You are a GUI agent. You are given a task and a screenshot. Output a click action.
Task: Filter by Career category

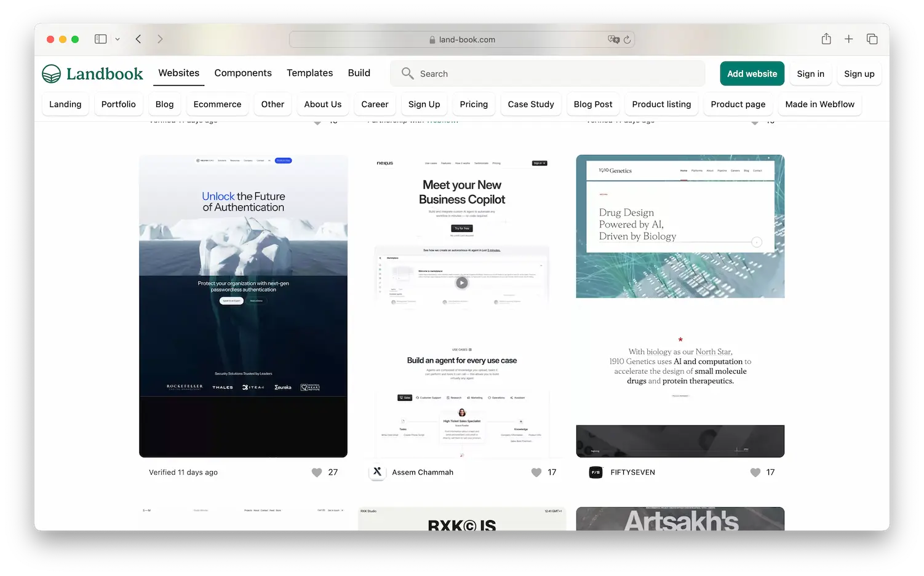[375, 105]
